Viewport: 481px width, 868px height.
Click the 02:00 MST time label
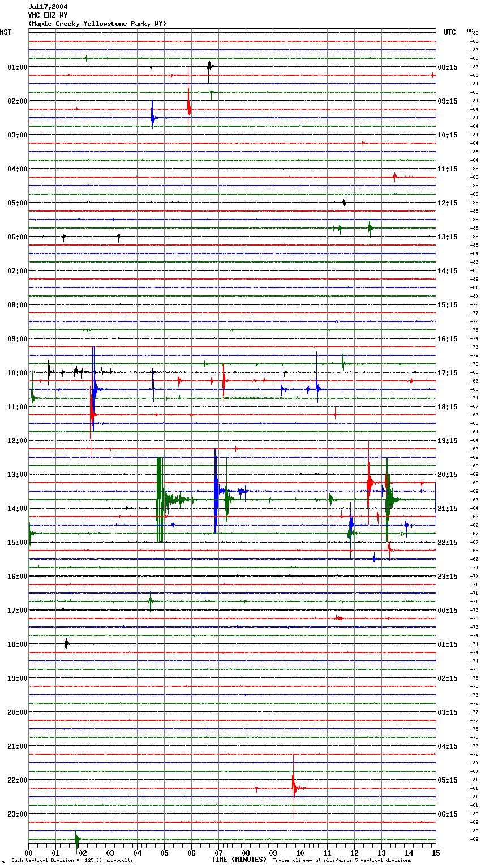(x=18, y=101)
